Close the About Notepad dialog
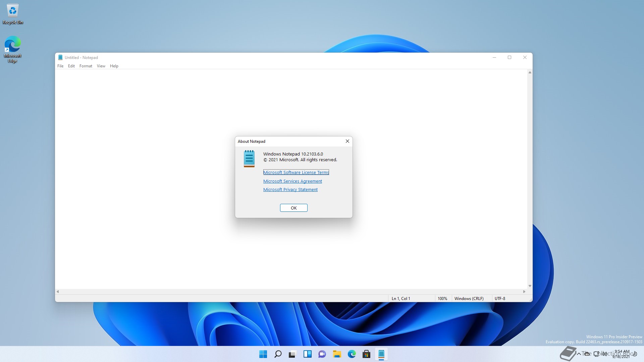The width and height of the screenshot is (644, 362). point(347,141)
